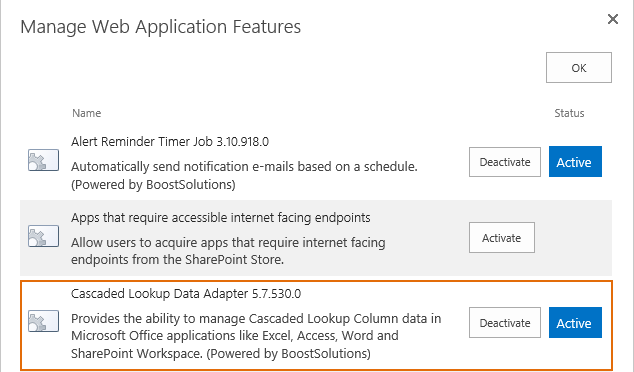Image resolution: width=634 pixels, height=372 pixels.
Task: Click the internet facing endpoints feature icon
Action: coord(43,236)
